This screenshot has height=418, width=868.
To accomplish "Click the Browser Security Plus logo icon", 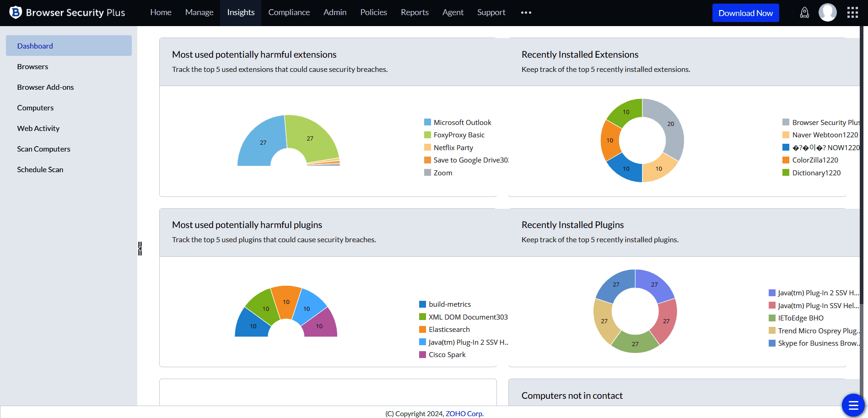I will point(16,12).
